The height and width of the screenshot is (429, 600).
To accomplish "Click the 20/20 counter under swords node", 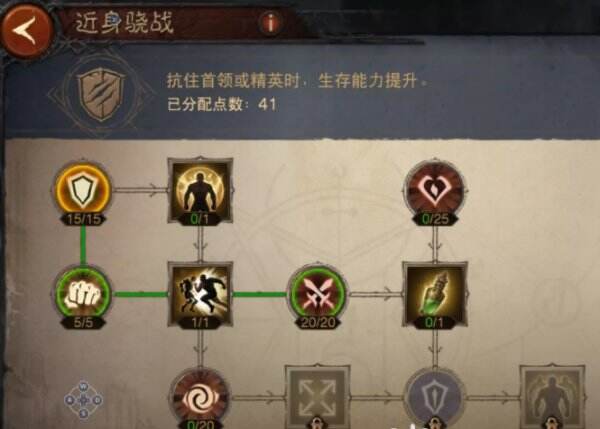I will pos(318,323).
